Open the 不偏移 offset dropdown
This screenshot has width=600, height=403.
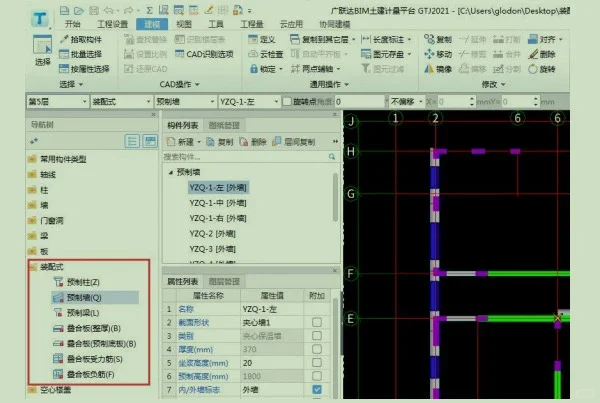[407, 102]
